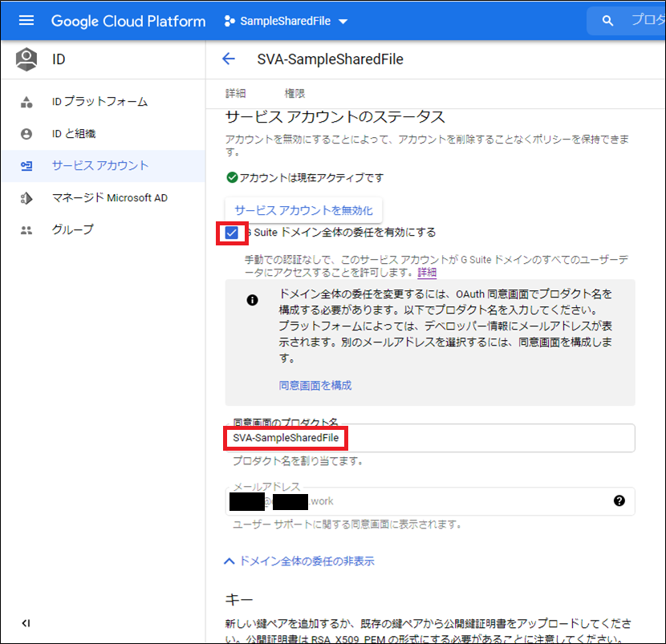The image size is (666, 644).
Task: Click the ID プラットフォーム sidebar icon
Action: 26,102
